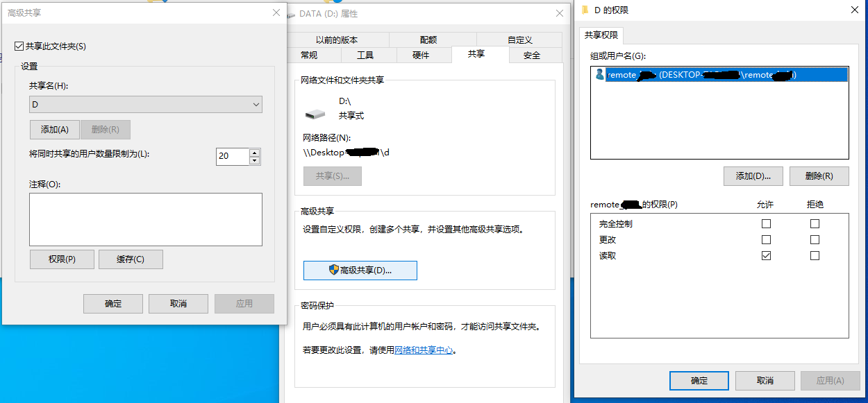Toggle the 读取 allow checkbox
868x403 pixels.
click(766, 255)
